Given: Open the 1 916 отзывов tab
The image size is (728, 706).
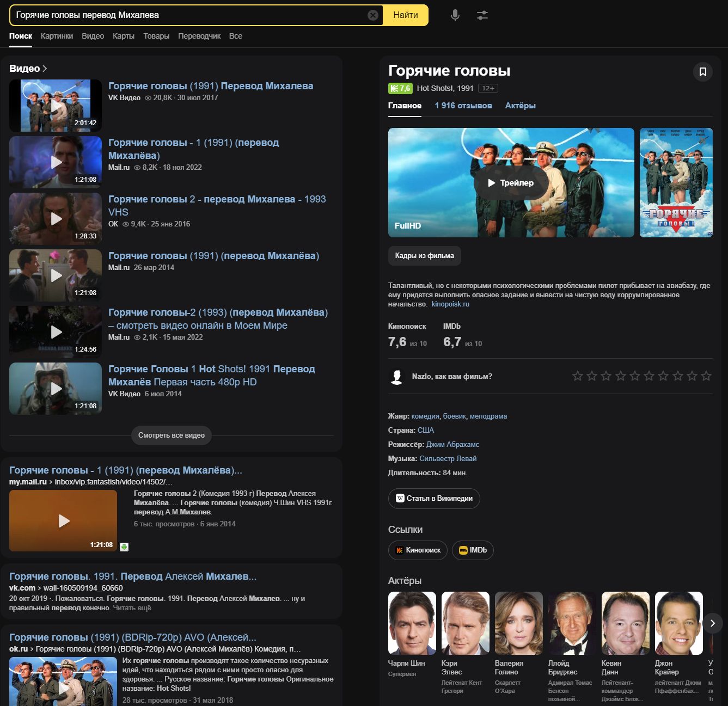Looking at the screenshot, I should coord(463,106).
